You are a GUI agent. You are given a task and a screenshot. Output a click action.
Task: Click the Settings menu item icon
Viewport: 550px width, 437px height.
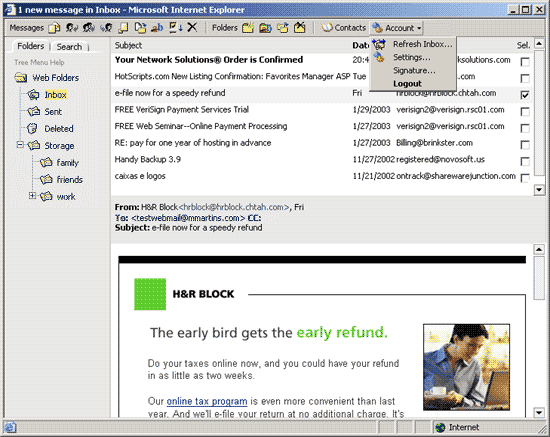pyautogui.click(x=379, y=57)
